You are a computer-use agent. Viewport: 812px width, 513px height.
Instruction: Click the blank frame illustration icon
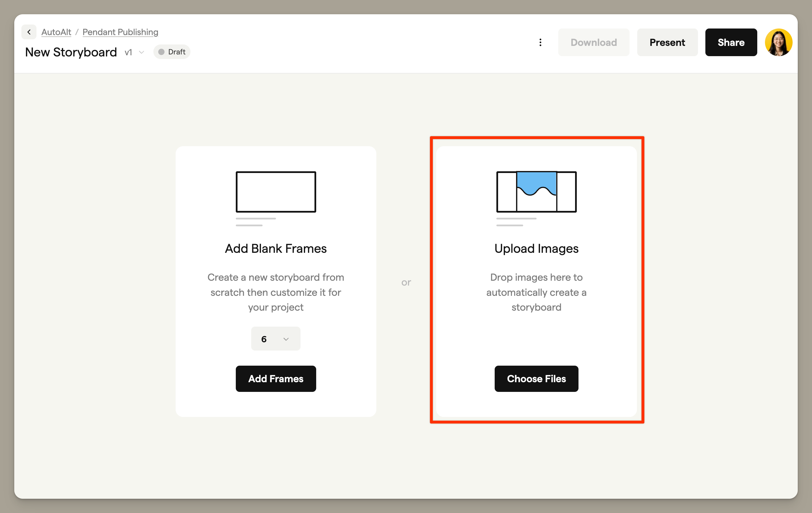point(275,192)
